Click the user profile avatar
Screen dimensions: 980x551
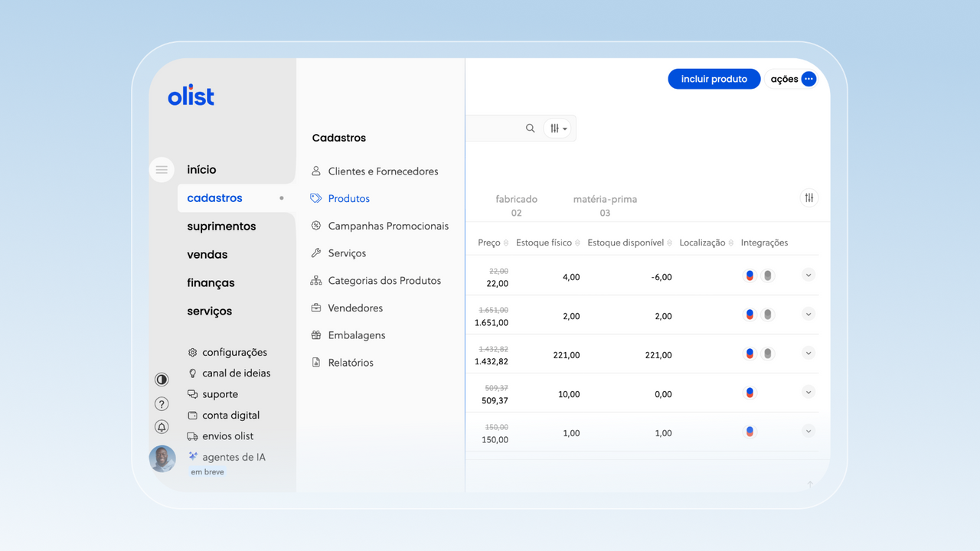pos(162,459)
